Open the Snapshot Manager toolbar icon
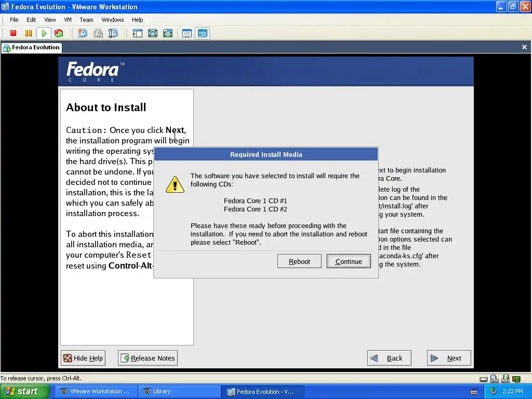Image resolution: width=532 pixels, height=399 pixels. pos(113,33)
